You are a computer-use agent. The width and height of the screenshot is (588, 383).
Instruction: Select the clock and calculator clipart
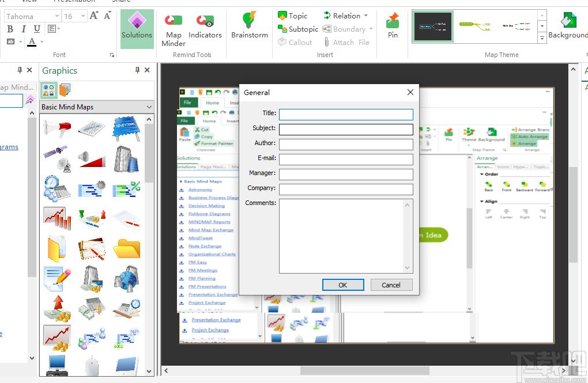point(57,189)
